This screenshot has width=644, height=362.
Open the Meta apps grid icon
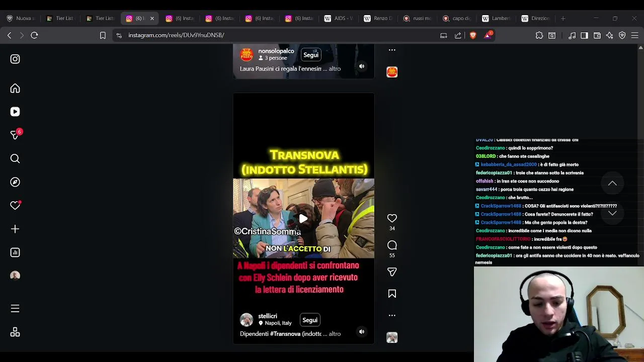click(x=15, y=332)
